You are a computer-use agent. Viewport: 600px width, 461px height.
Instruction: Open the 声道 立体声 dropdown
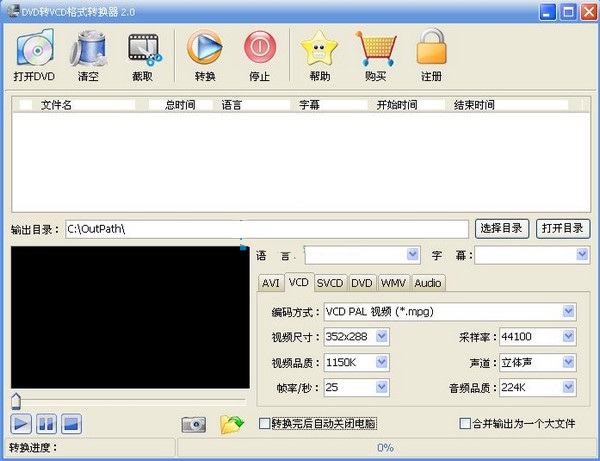[x=568, y=362]
